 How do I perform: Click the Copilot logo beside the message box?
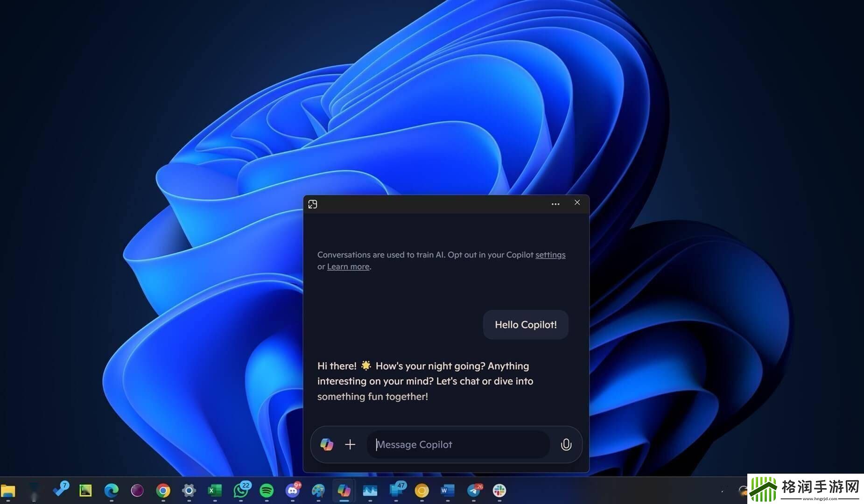click(327, 444)
